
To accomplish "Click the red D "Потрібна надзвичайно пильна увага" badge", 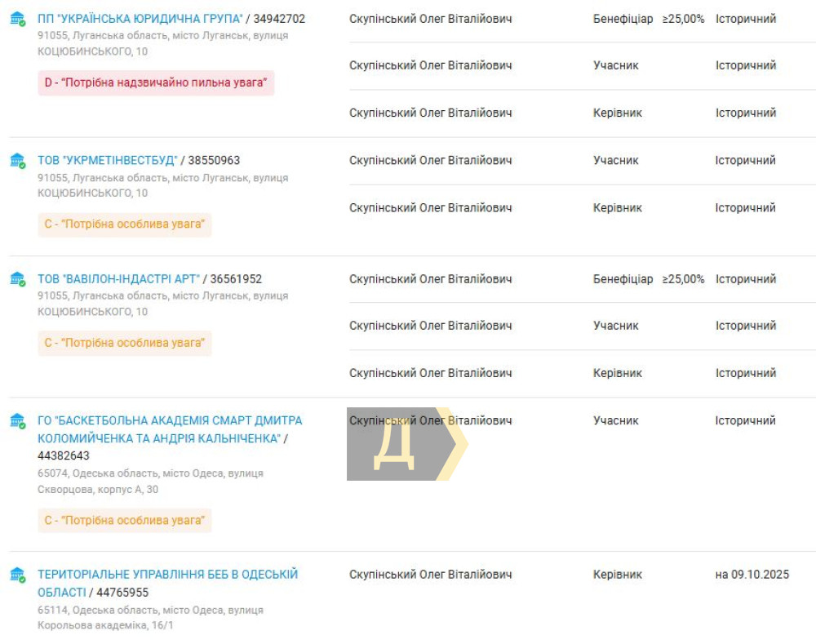I will [x=156, y=82].
